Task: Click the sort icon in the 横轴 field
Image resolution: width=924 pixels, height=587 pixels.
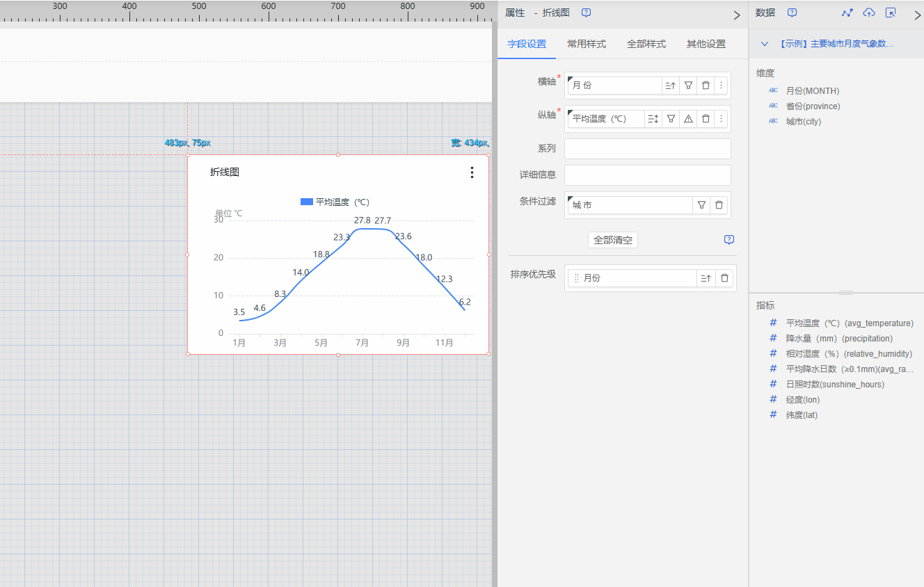Action: [670, 86]
